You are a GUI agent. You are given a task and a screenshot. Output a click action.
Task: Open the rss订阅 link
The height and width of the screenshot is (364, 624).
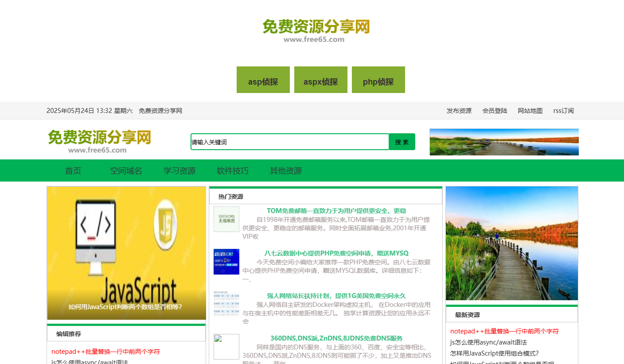coord(563,111)
